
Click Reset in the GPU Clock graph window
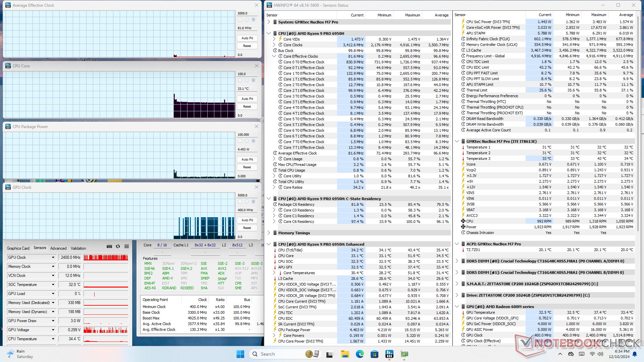point(247,228)
